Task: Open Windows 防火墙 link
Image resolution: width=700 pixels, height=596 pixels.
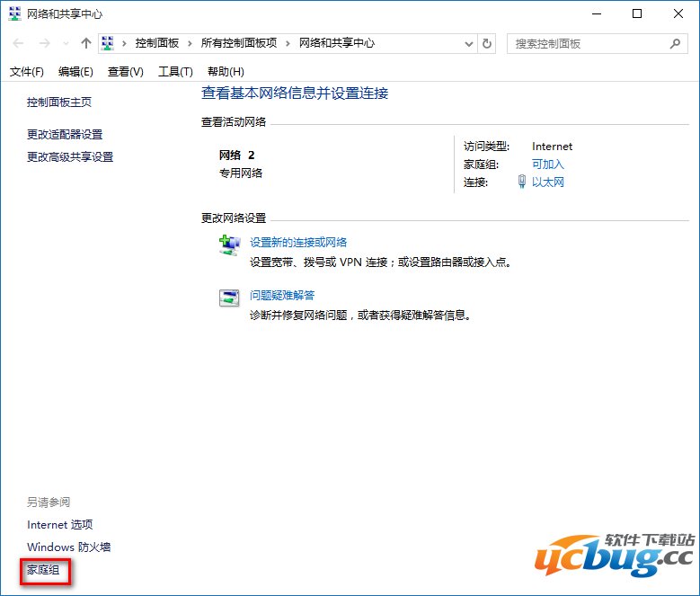Action: pyautogui.click(x=68, y=547)
